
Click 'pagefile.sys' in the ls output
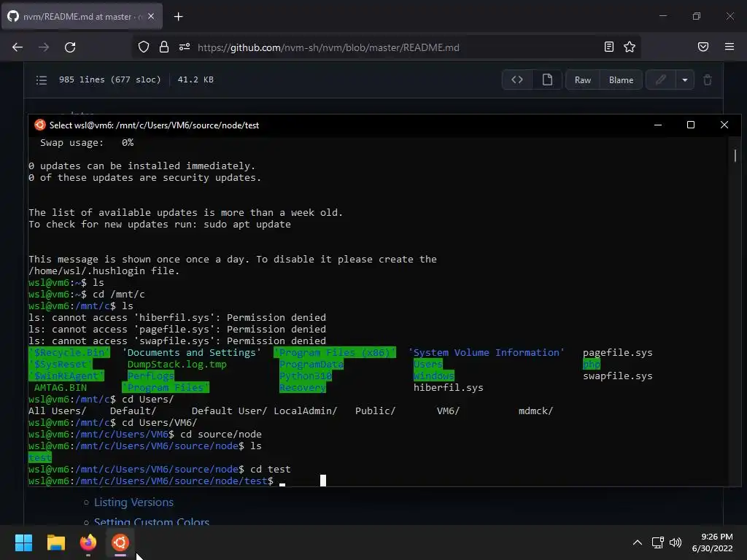[617, 353]
